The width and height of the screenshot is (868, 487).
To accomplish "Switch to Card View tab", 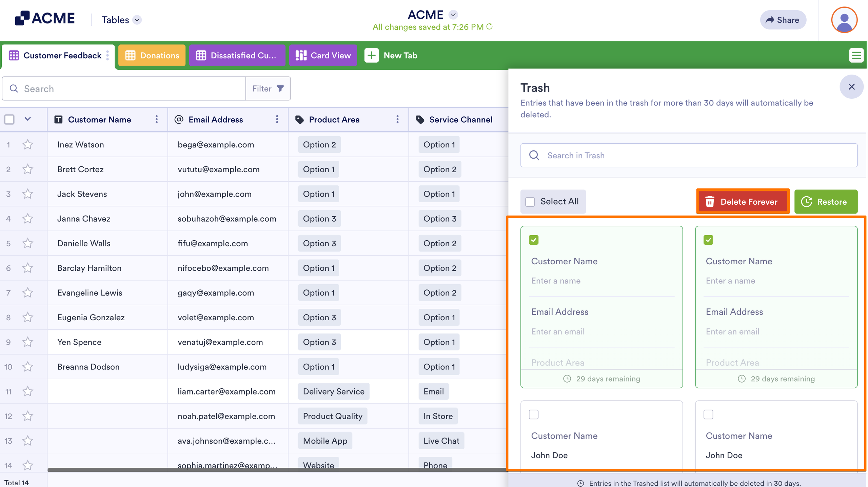I will [x=323, y=55].
